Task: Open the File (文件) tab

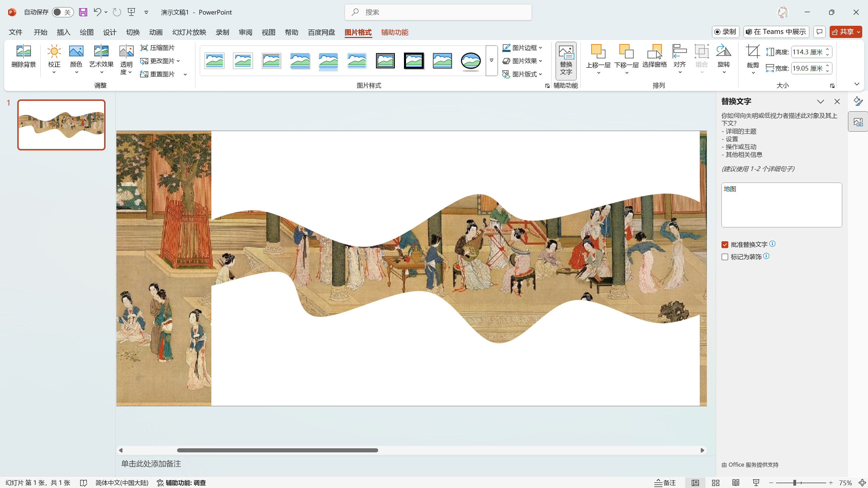Action: click(x=16, y=32)
